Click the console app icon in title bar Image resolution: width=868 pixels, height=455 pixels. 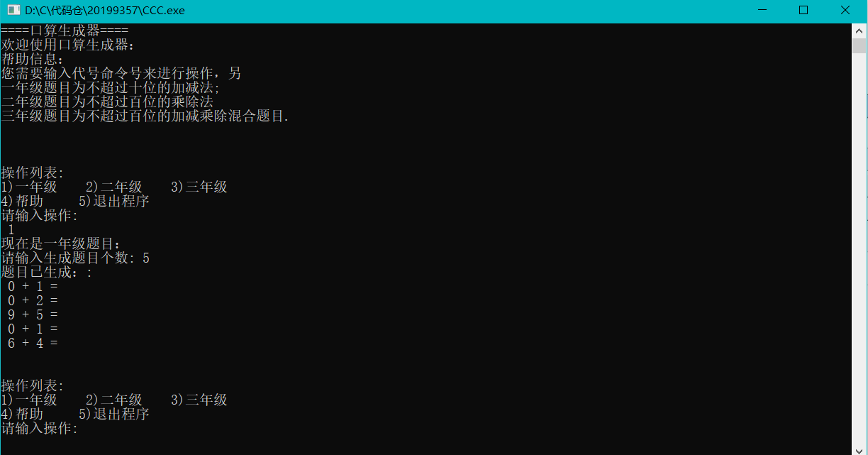13,11
